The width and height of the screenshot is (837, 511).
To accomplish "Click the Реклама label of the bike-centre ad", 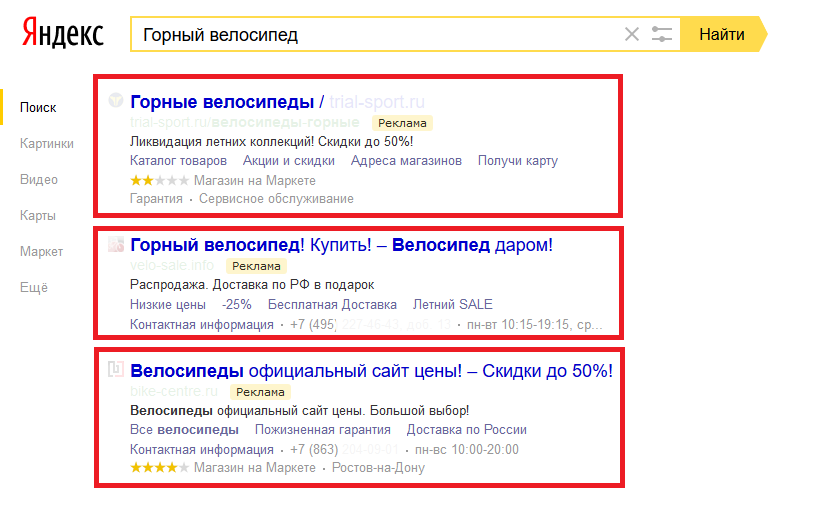I will 260,392.
